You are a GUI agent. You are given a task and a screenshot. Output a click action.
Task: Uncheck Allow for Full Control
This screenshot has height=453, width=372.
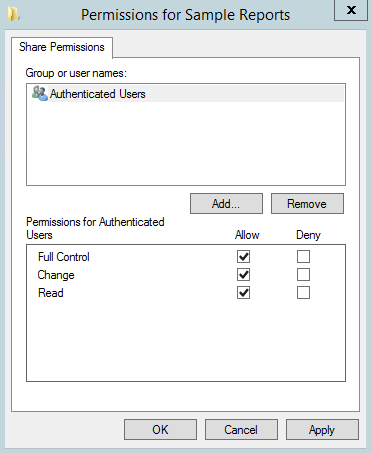click(243, 257)
